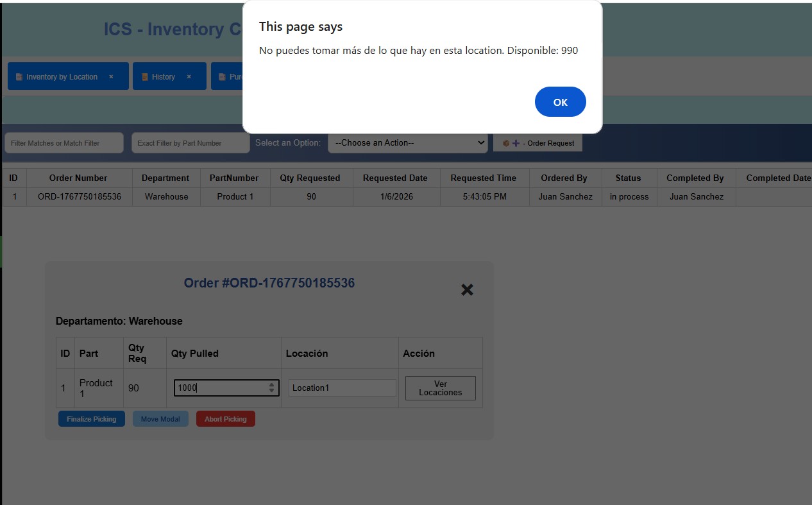
Task: Click the Location1 input field
Action: [342, 388]
